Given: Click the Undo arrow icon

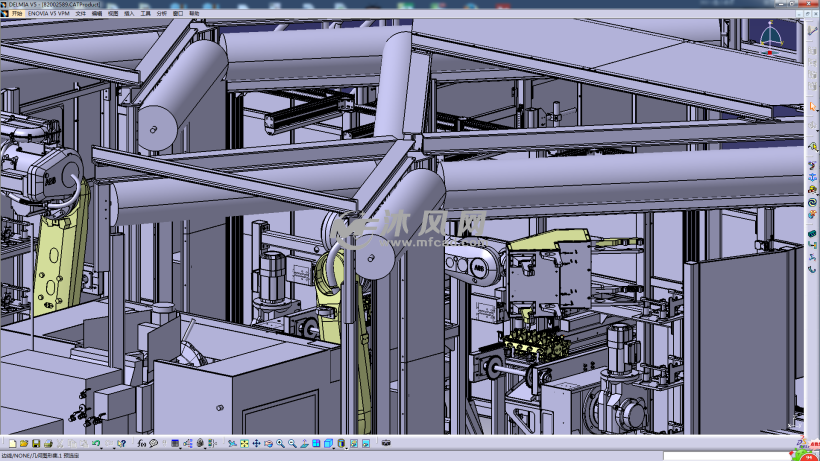Looking at the screenshot, I should (95, 443).
